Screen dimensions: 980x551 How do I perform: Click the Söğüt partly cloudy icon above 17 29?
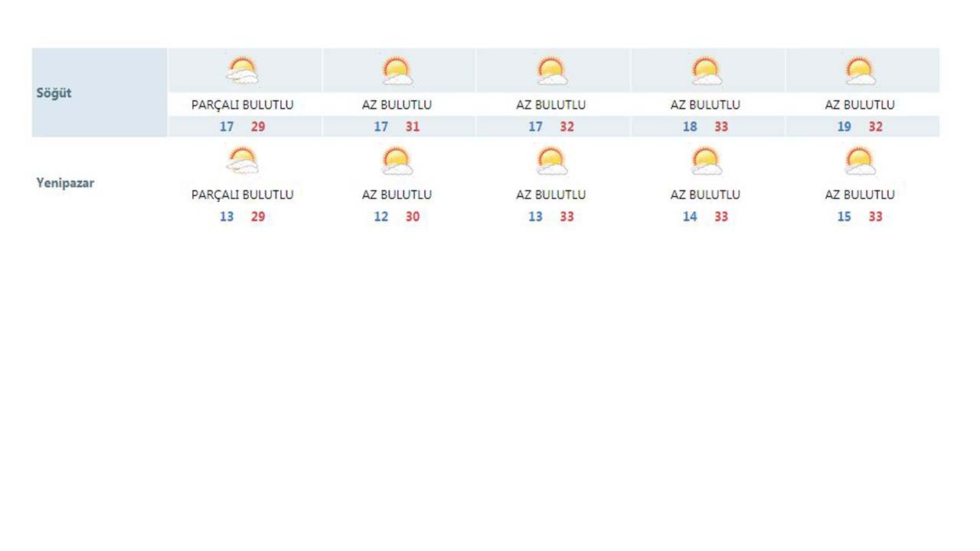[x=243, y=70]
